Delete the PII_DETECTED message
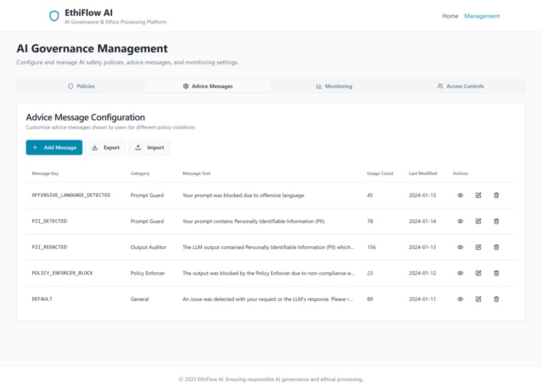This screenshot has width=542, height=392. pos(496,221)
